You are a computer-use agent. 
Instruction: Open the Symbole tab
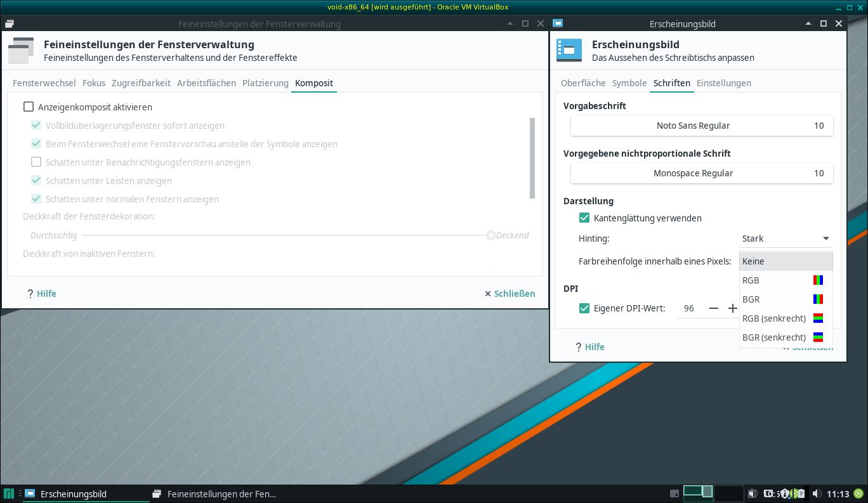(629, 83)
